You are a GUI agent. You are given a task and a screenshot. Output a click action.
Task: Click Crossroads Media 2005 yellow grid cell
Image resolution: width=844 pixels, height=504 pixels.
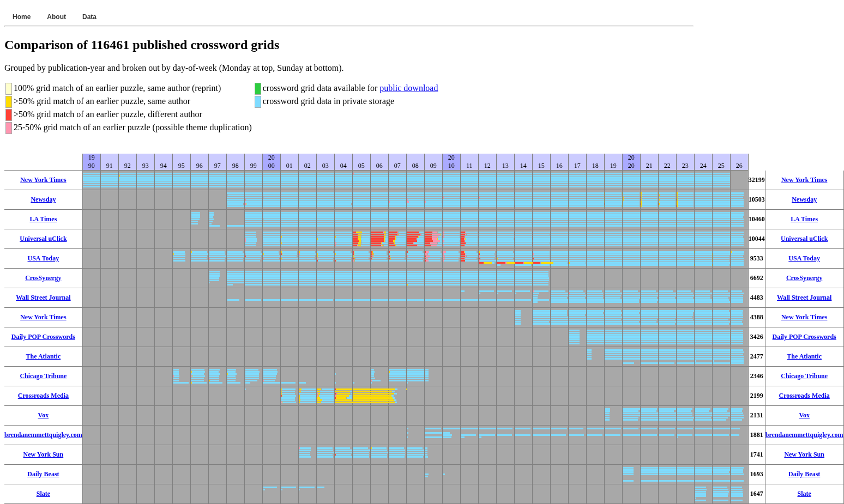(361, 396)
